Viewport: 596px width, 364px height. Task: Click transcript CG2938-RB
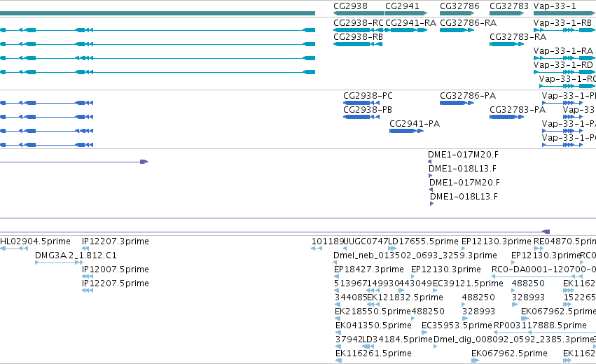358,37
